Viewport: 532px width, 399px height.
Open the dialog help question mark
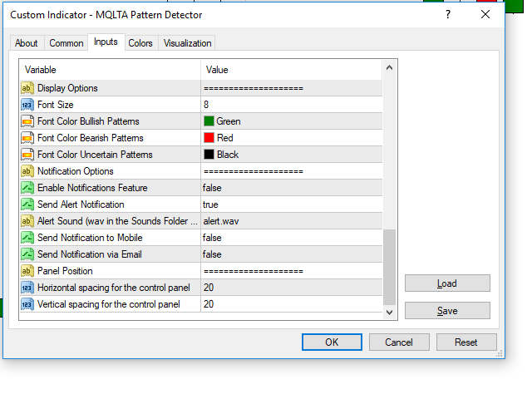(448, 14)
